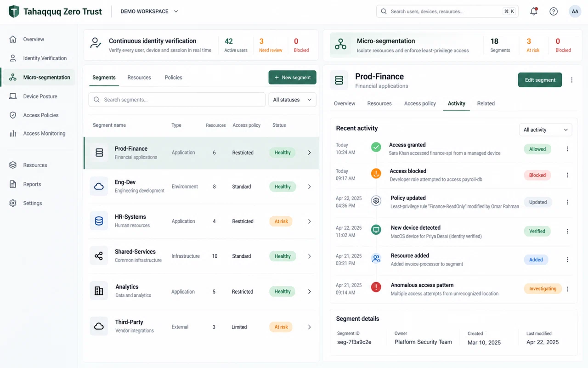Open the Access policy tab of Prod-Finance
The width and height of the screenshot is (588, 368).
coord(420,103)
